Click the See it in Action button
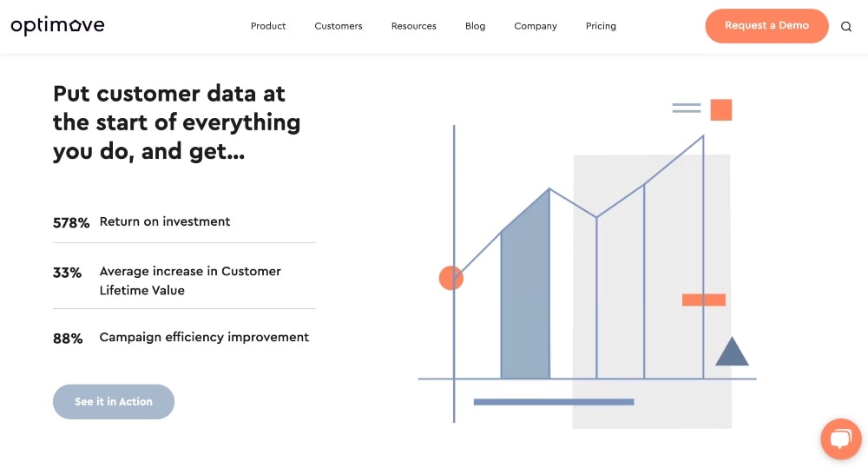The image size is (868, 468). click(x=114, y=401)
